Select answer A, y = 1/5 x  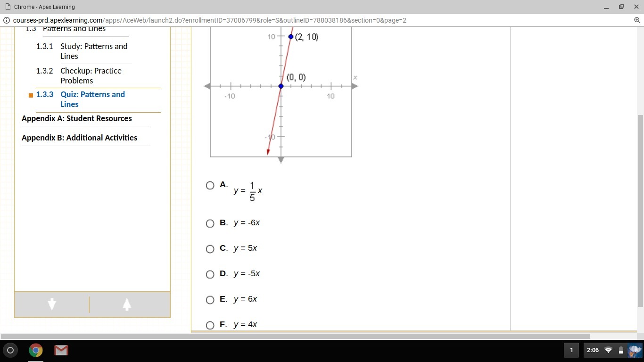210,185
